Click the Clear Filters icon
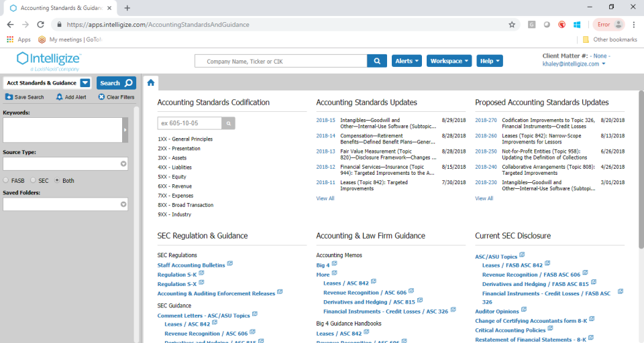 101,97
